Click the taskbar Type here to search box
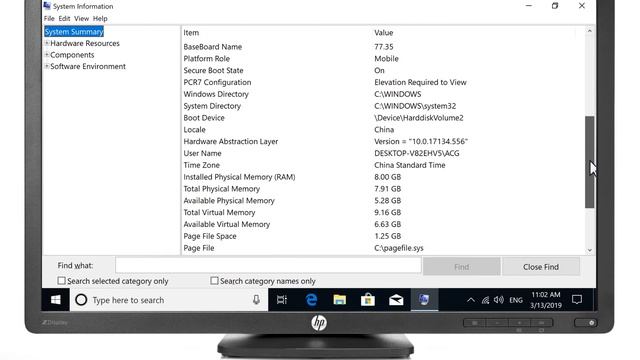Viewport: 640px width, 360px height. coord(169,300)
